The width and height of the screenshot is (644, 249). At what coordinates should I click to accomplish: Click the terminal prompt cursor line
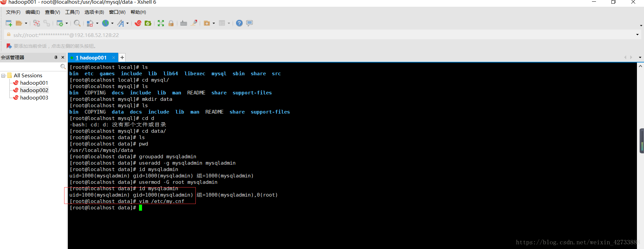pos(106,208)
